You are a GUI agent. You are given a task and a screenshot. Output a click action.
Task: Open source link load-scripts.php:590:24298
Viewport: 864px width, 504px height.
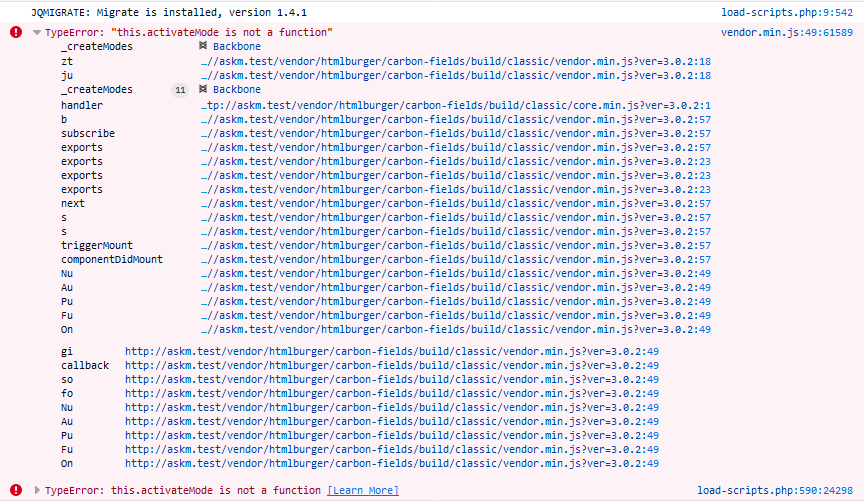click(775, 490)
